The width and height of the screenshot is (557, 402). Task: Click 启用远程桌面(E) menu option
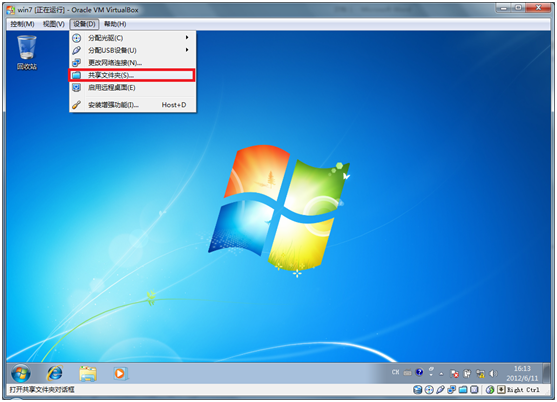pyautogui.click(x=132, y=87)
